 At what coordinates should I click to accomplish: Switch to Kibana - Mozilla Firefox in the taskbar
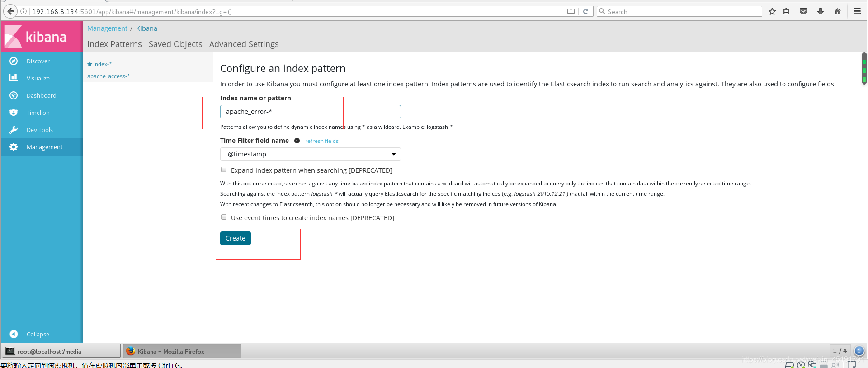click(182, 351)
